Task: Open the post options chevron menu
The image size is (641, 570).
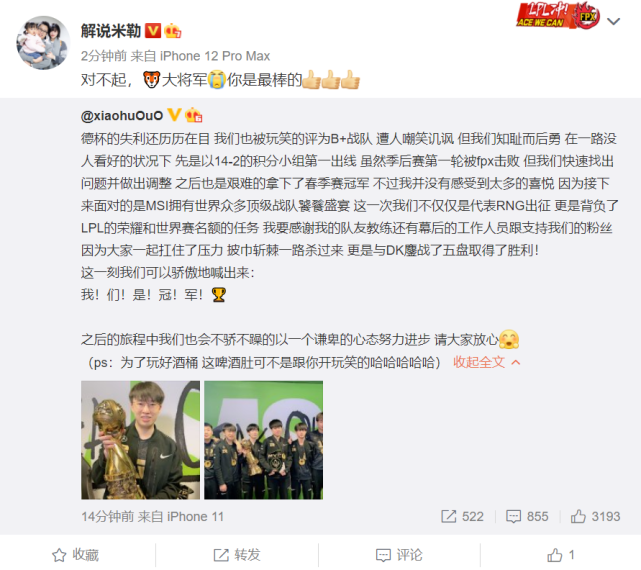Action: [x=614, y=21]
